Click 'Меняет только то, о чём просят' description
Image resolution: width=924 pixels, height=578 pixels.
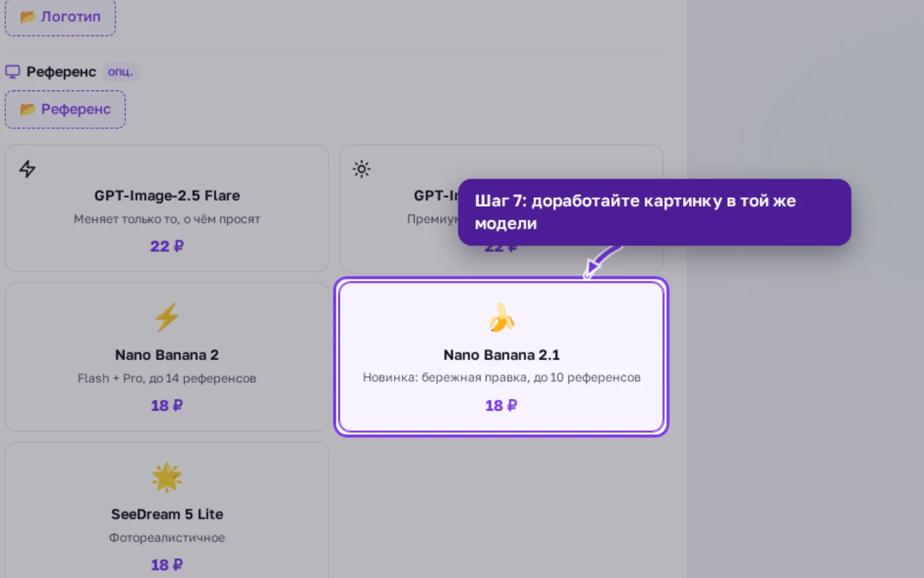click(x=167, y=219)
